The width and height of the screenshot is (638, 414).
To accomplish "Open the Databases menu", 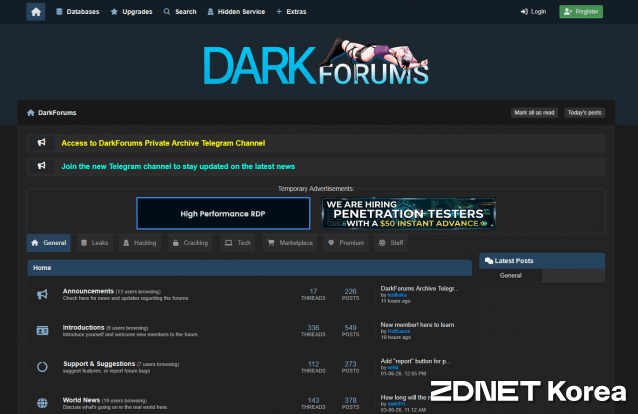I will (x=78, y=12).
